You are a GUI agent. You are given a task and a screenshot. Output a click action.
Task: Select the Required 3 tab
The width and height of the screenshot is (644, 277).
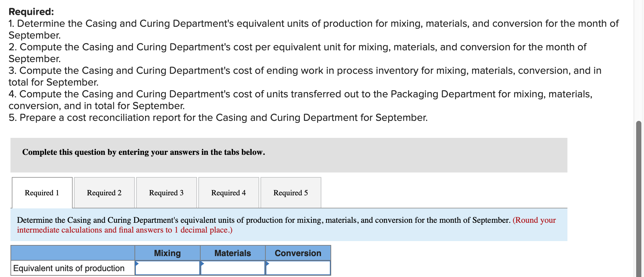(166, 193)
